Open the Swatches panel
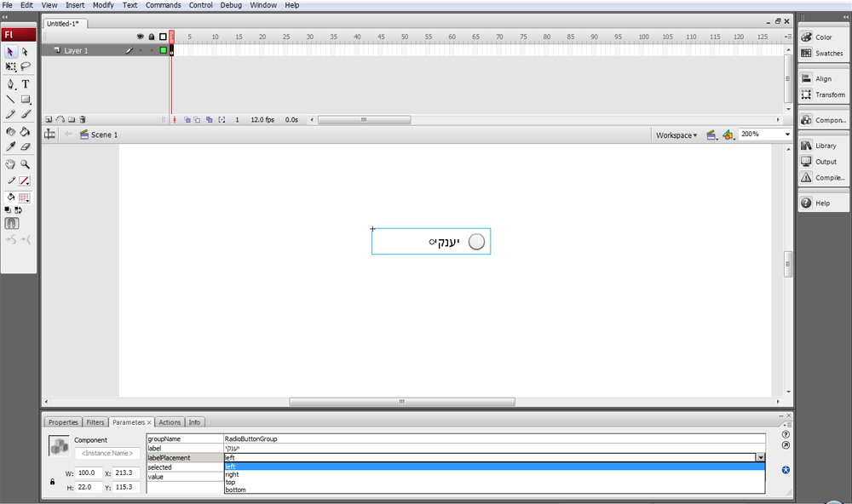 pyautogui.click(x=823, y=54)
